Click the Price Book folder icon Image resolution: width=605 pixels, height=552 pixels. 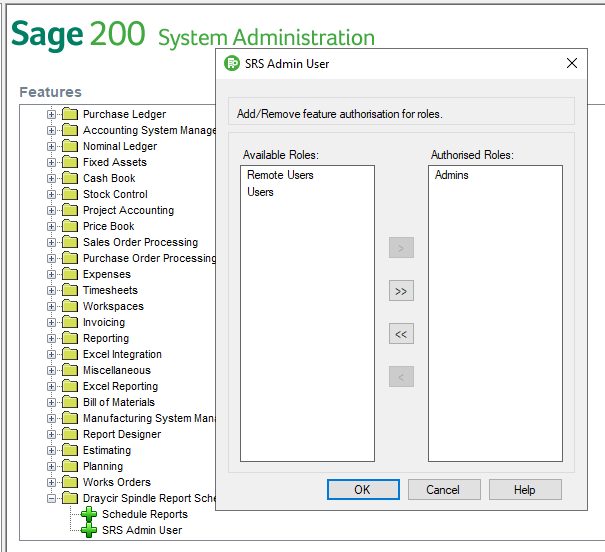click(70, 226)
